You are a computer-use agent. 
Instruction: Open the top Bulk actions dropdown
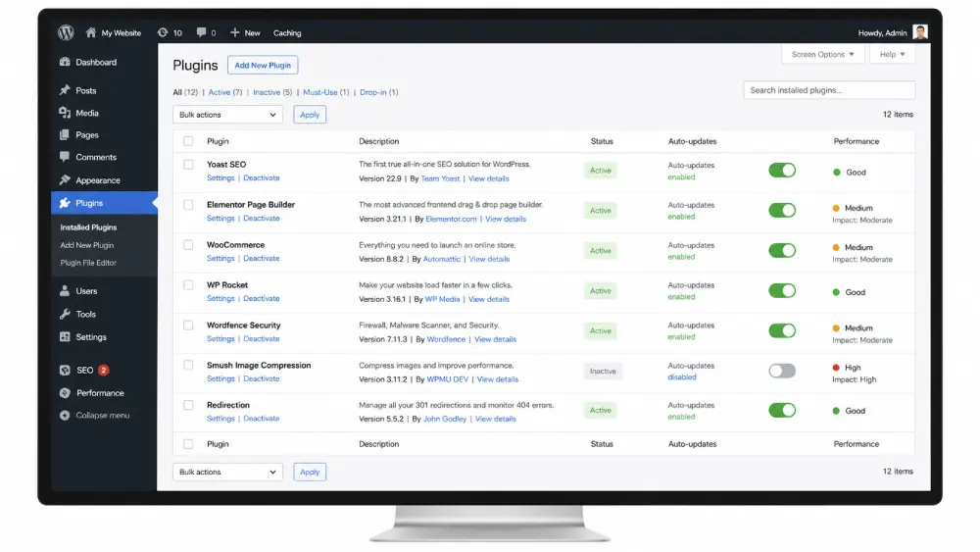(227, 115)
